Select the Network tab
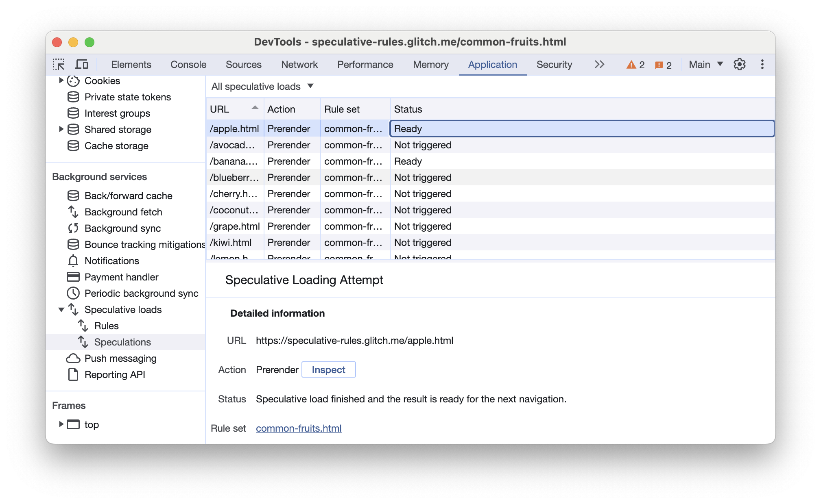The height and width of the screenshot is (504, 821). point(300,65)
